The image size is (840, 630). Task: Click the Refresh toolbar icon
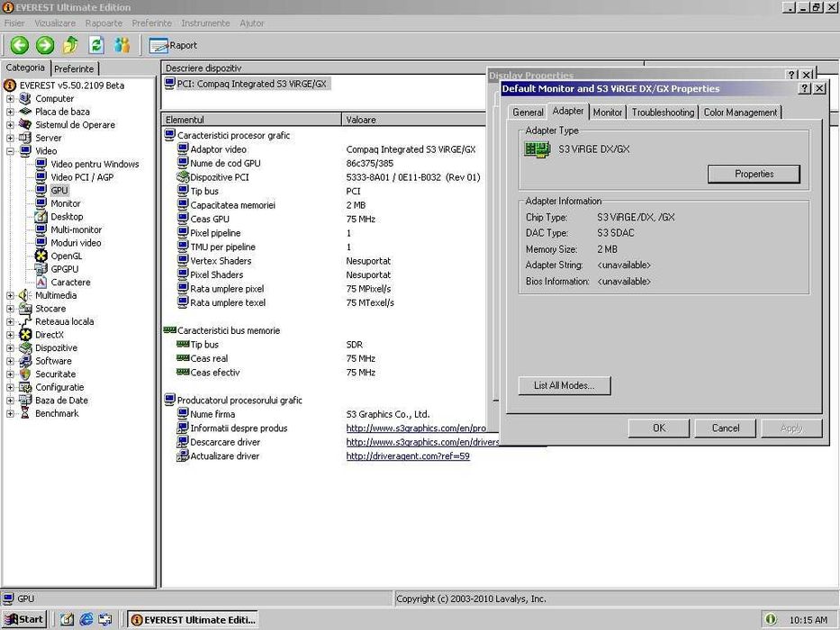[x=96, y=45]
